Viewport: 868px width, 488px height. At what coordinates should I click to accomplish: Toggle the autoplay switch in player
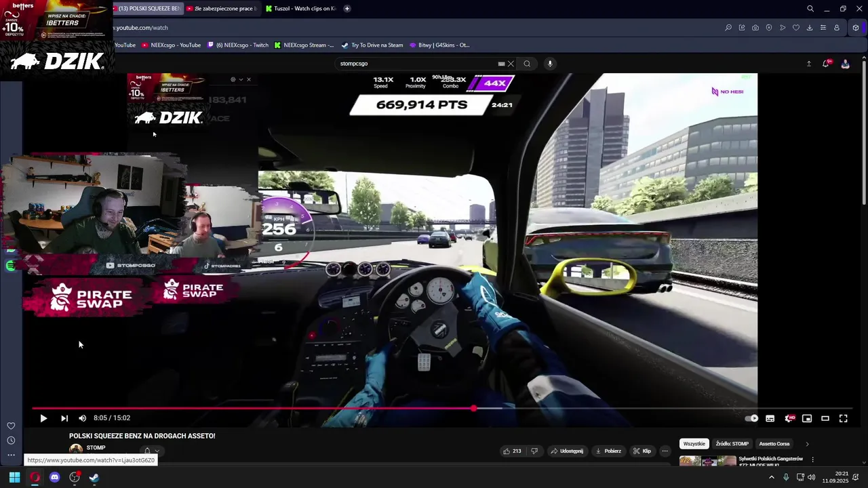coord(751,418)
